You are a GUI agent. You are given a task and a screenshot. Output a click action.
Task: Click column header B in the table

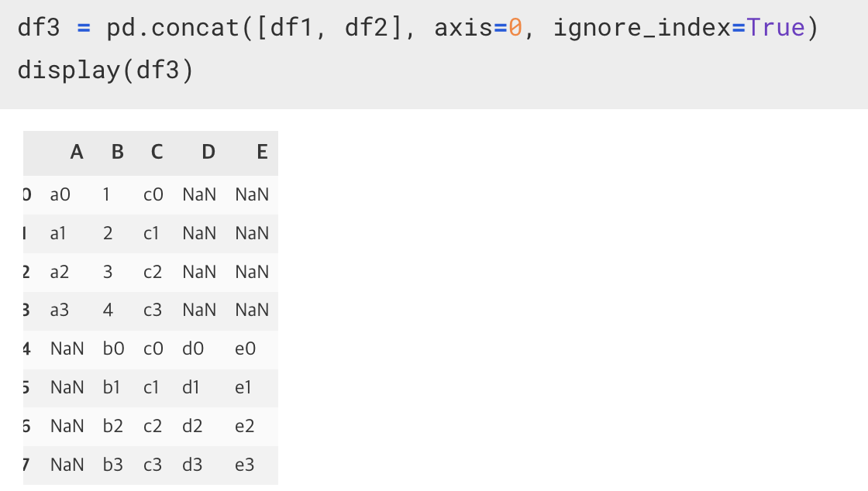(117, 152)
